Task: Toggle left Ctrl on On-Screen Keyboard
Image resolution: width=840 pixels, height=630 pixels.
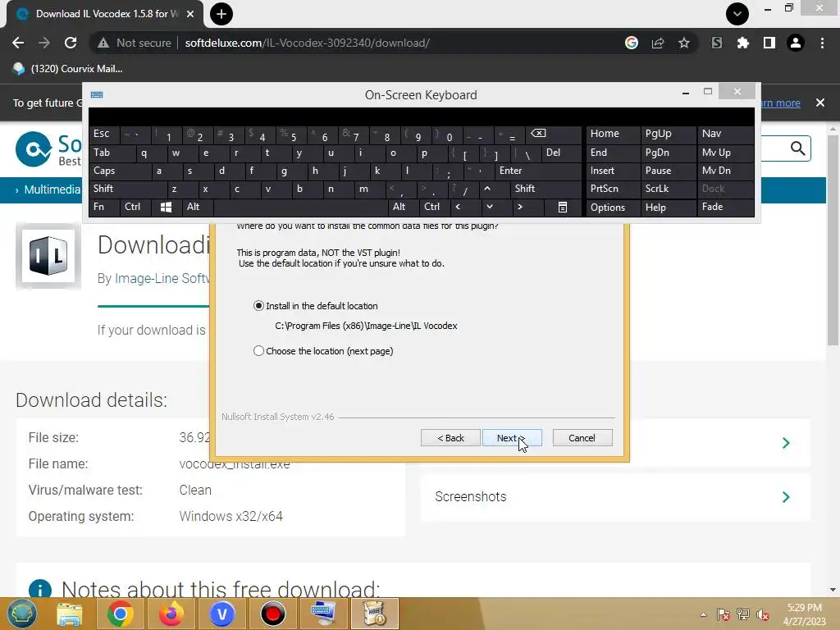Action: coord(135,208)
